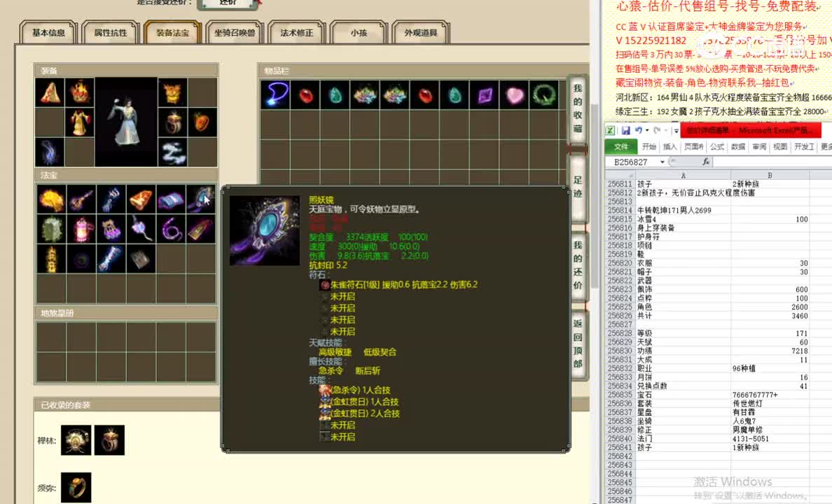This screenshot has height=504, width=832.
Task: Select teal gem beside the purple crystal
Action: (x=455, y=95)
